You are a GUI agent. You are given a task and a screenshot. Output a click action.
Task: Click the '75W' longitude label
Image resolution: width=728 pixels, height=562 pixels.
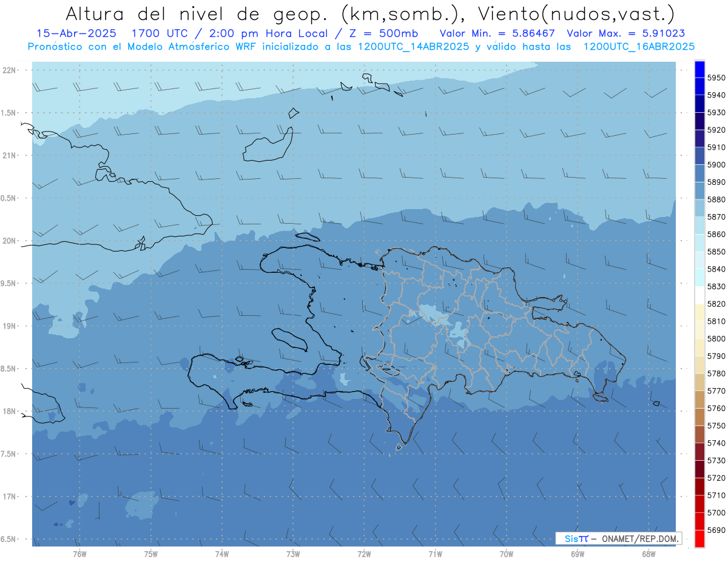(151, 554)
